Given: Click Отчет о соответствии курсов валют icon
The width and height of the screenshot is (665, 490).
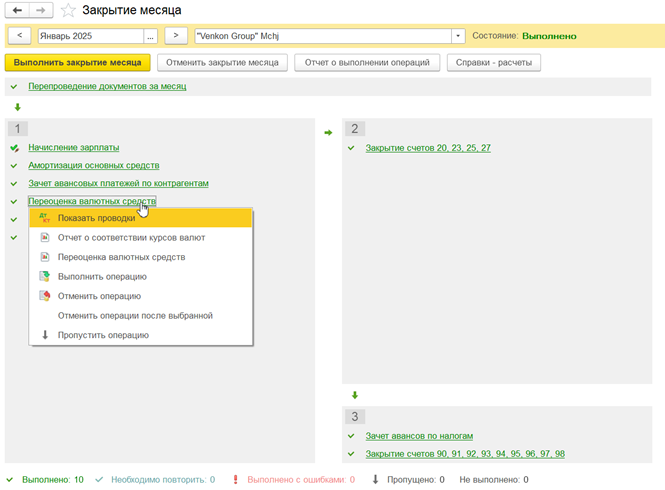Looking at the screenshot, I should click(x=44, y=238).
